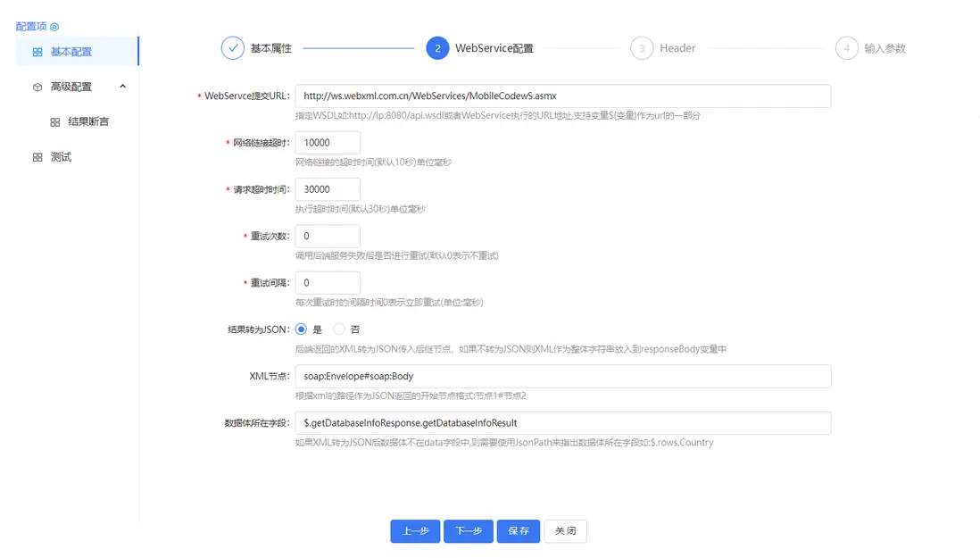Select the 是 radio for 结果转为JSON
This screenshot has height=558, width=980.
click(x=300, y=329)
